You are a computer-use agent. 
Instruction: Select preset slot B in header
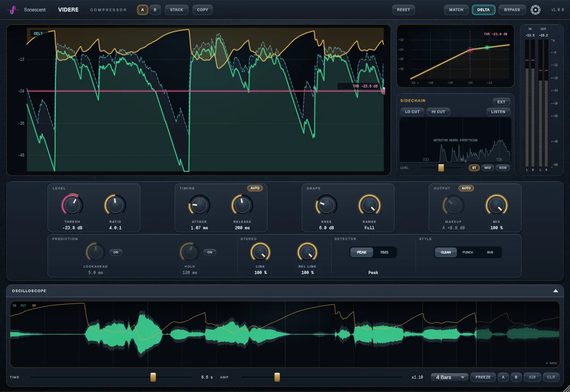pos(155,10)
